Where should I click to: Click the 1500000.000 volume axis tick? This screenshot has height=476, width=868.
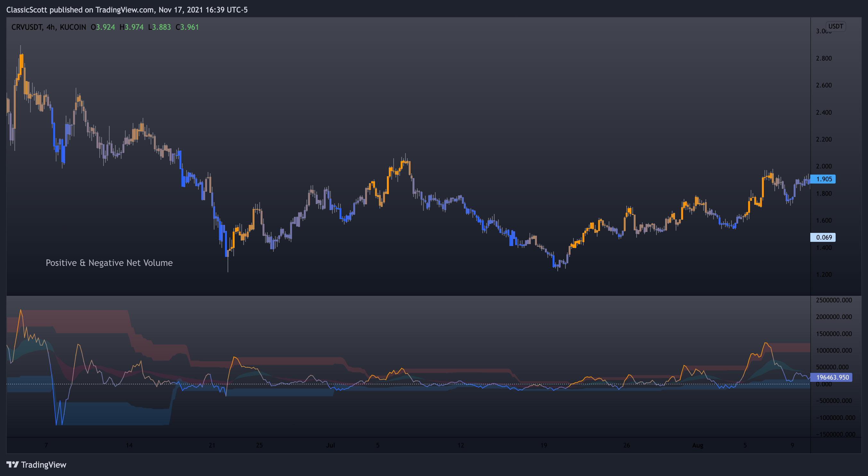[x=834, y=334]
